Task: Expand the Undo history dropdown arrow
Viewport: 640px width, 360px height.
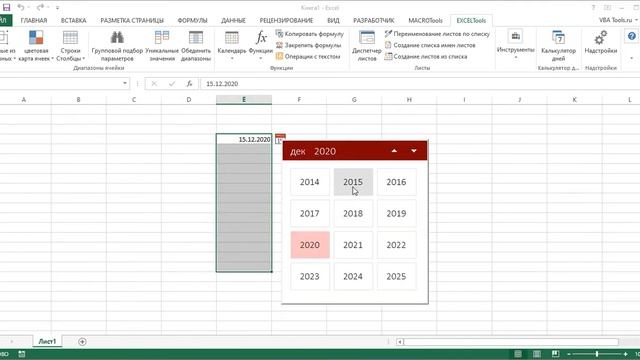Action: click(x=29, y=7)
